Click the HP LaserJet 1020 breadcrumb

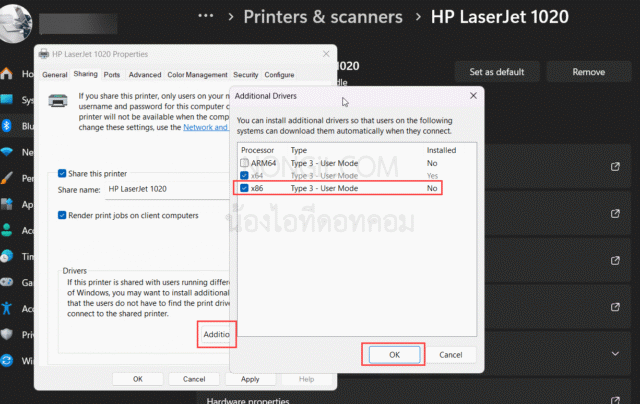point(500,17)
